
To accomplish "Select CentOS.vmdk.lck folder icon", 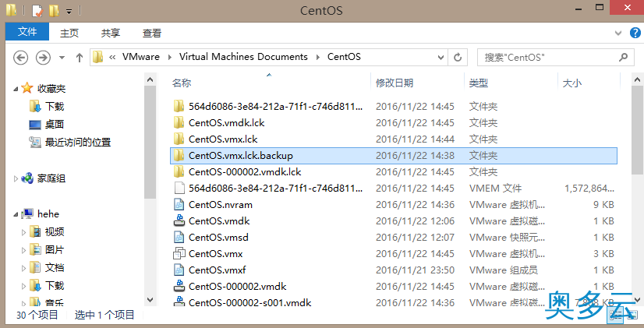I will pos(179,123).
